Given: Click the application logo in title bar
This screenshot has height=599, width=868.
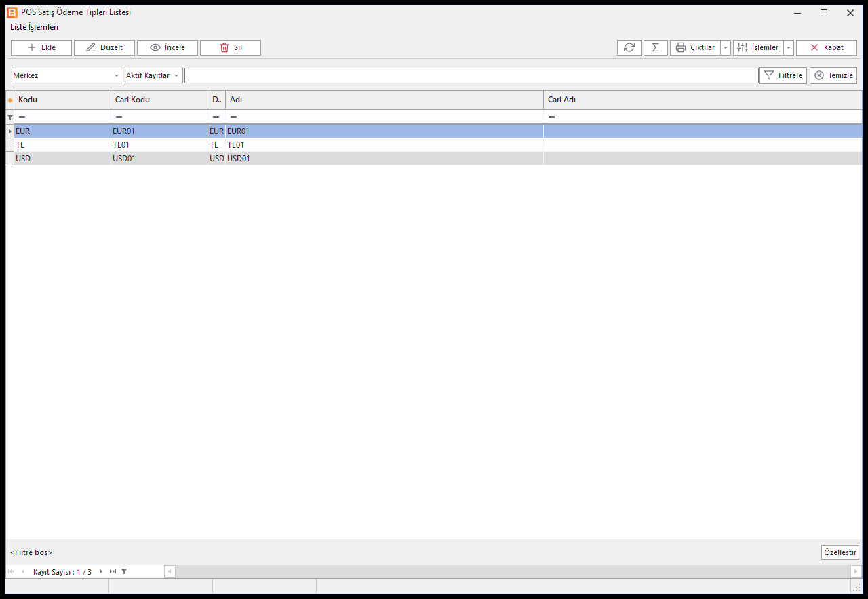Looking at the screenshot, I should point(12,12).
